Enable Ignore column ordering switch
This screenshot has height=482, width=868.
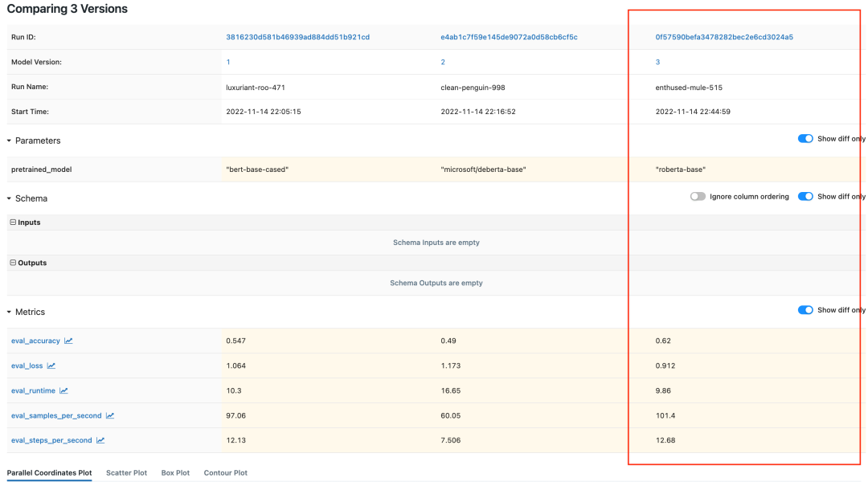(698, 197)
